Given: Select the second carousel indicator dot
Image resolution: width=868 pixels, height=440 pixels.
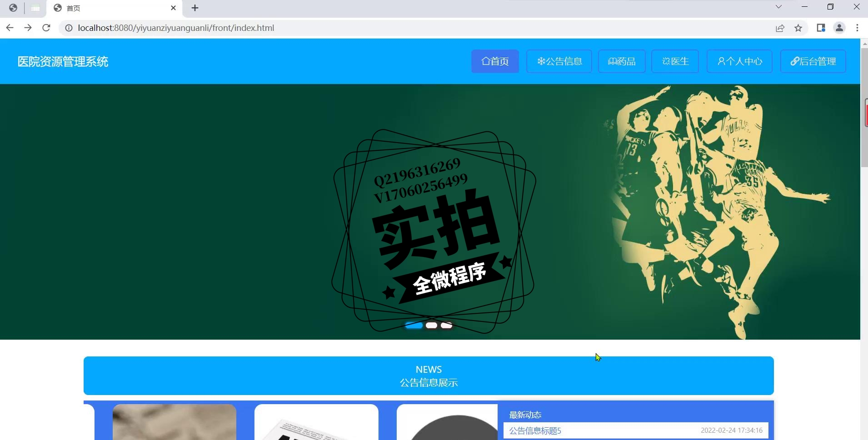Looking at the screenshot, I should (x=431, y=325).
